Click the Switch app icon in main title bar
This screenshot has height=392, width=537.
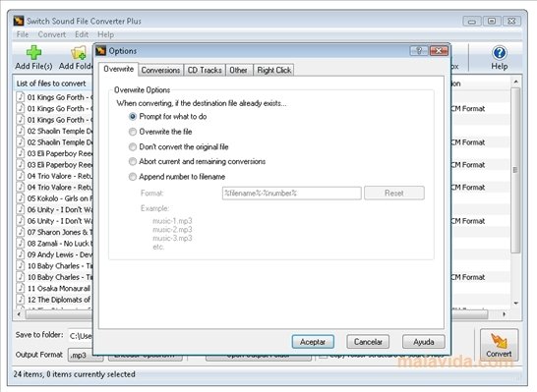19,21
